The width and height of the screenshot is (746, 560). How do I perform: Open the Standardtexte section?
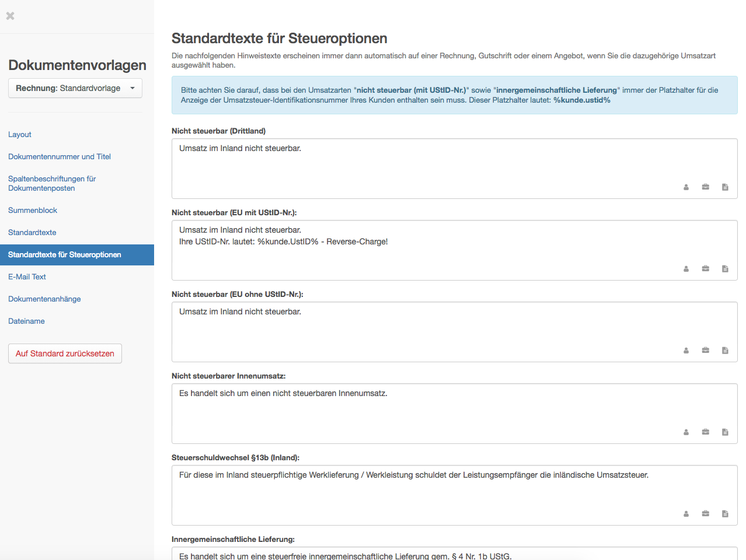point(32,233)
